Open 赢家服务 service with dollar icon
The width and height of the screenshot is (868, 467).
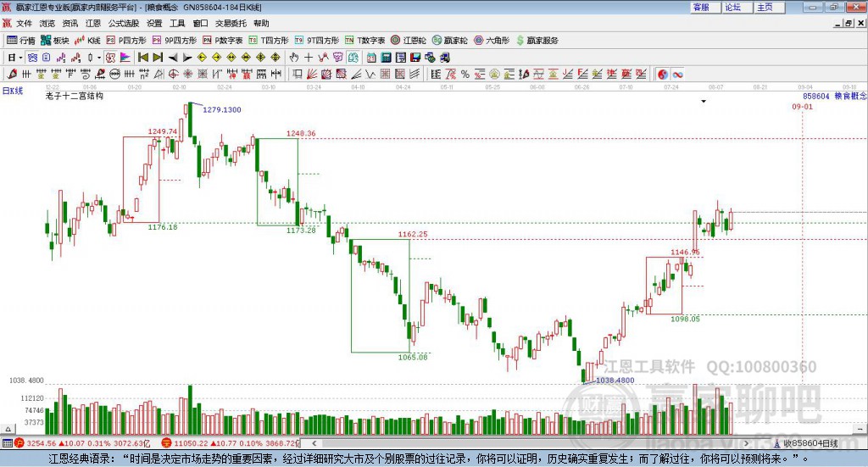pyautogui.click(x=537, y=41)
